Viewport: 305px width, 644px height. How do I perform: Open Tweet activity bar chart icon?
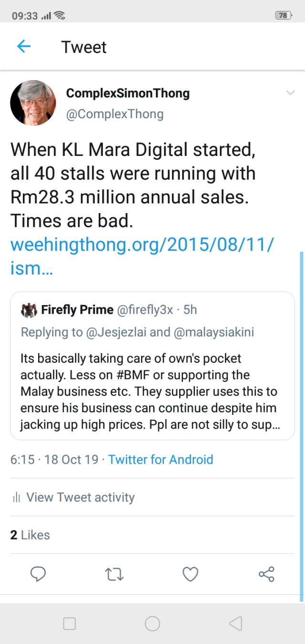pyautogui.click(x=16, y=498)
